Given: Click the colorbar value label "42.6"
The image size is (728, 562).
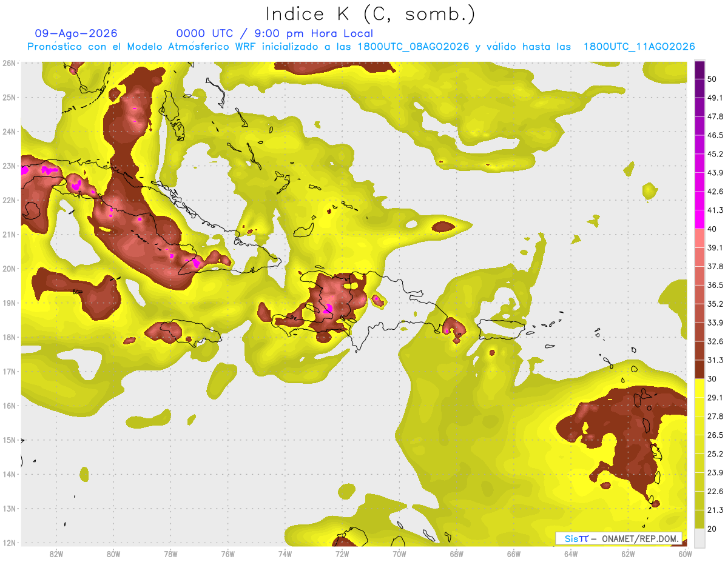Looking at the screenshot, I should pyautogui.click(x=715, y=192).
